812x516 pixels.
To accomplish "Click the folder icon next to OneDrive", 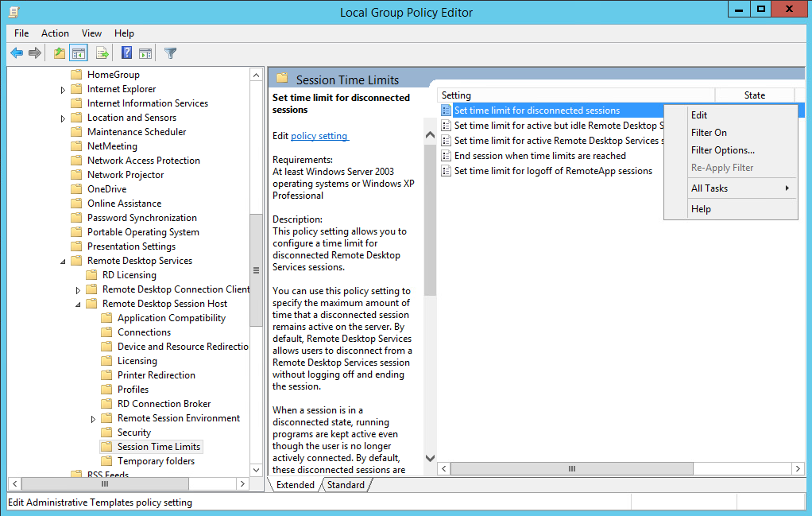I will [x=76, y=188].
